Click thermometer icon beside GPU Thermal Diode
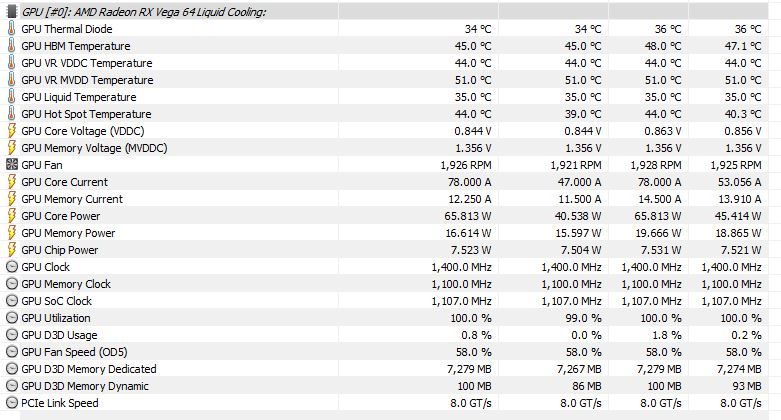Viewport: 781px width, 420px height. click(x=12, y=29)
